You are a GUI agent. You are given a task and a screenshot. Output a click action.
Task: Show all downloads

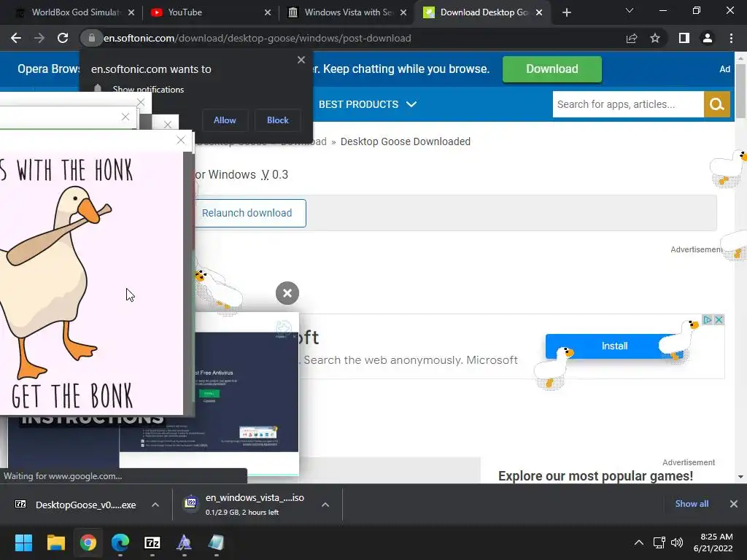(x=692, y=504)
